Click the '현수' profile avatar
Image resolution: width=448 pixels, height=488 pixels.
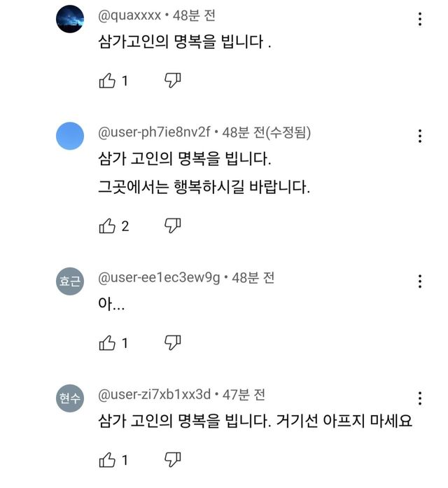[69, 398]
